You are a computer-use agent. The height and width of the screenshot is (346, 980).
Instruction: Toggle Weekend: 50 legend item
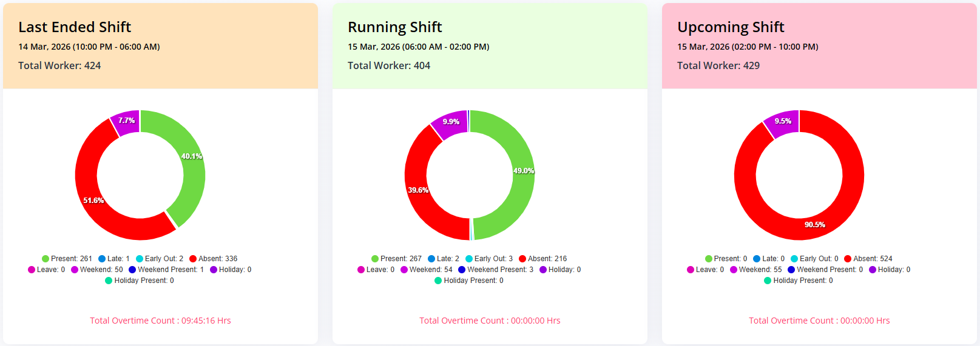pos(96,270)
